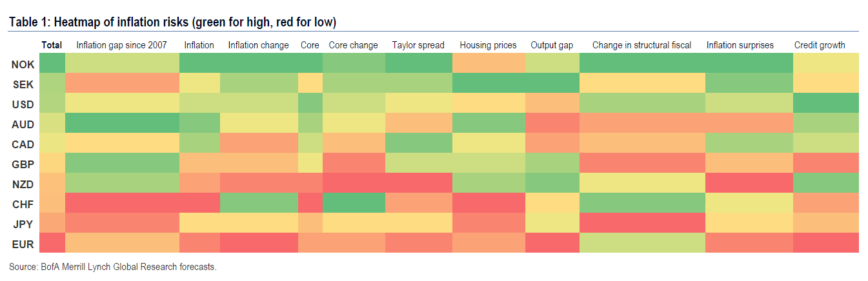Click the NZD Inflation surprises red cell
Viewport: 868px width, 281px height.
[749, 184]
